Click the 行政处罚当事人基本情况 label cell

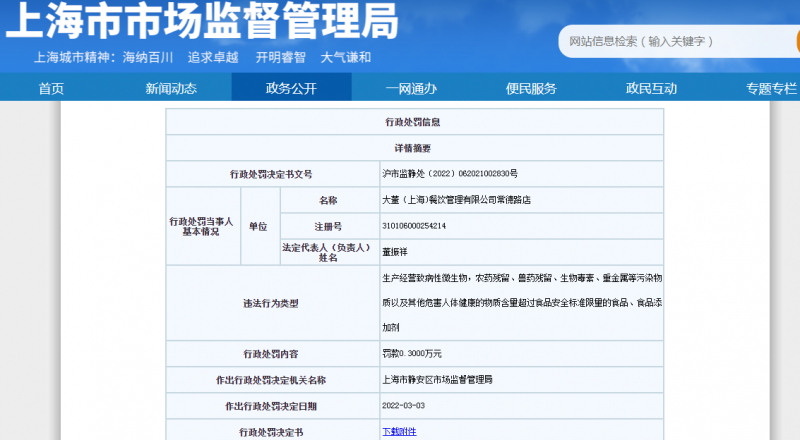click(203, 226)
